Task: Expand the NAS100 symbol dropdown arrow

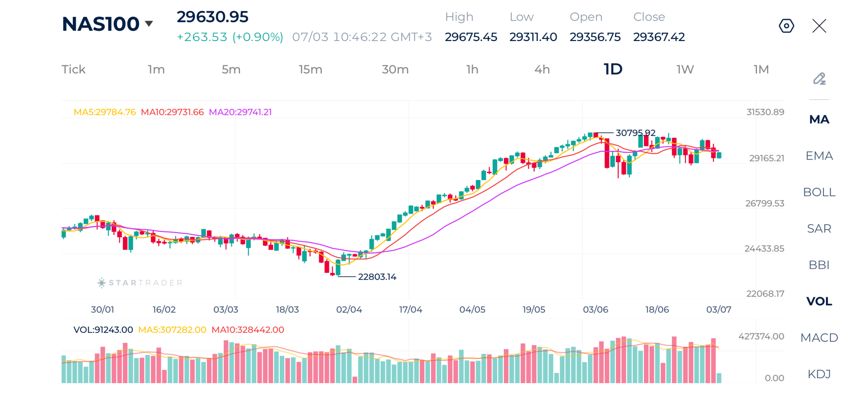Action: 148,23
